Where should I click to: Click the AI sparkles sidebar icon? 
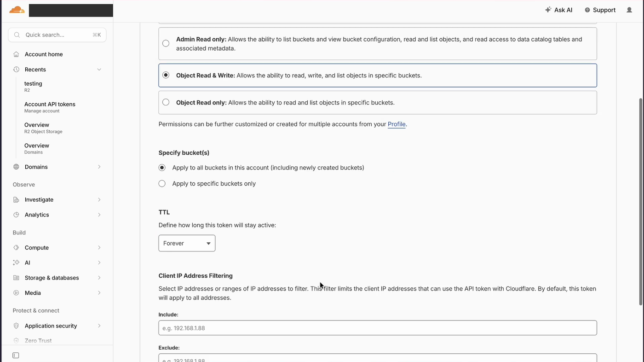(x=16, y=263)
